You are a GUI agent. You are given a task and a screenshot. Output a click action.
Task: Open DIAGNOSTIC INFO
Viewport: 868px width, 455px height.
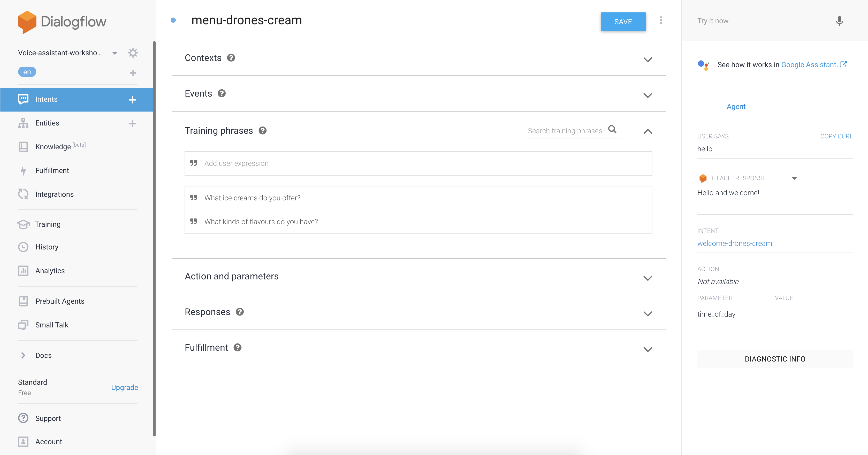pos(775,359)
